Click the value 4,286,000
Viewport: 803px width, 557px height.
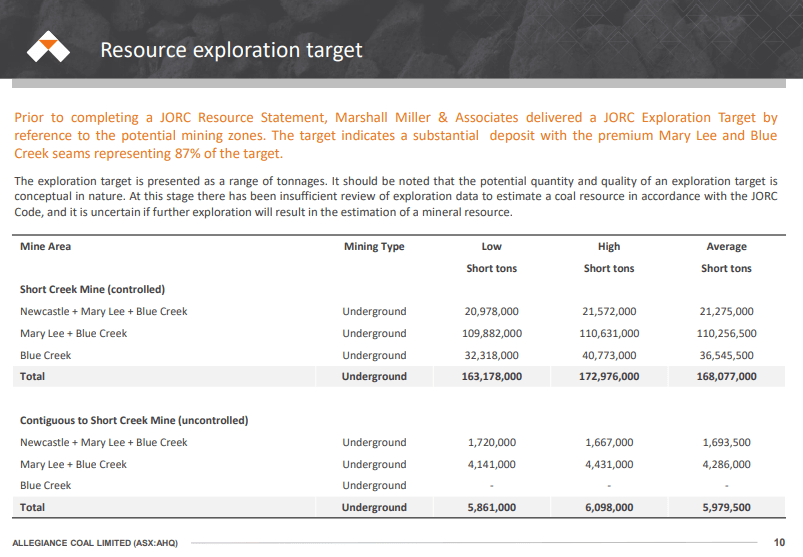click(726, 464)
